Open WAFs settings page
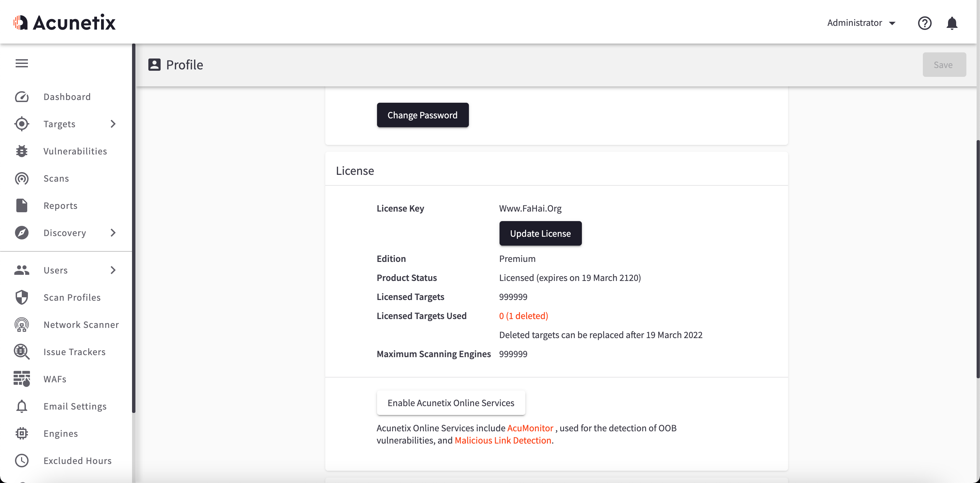 [55, 379]
